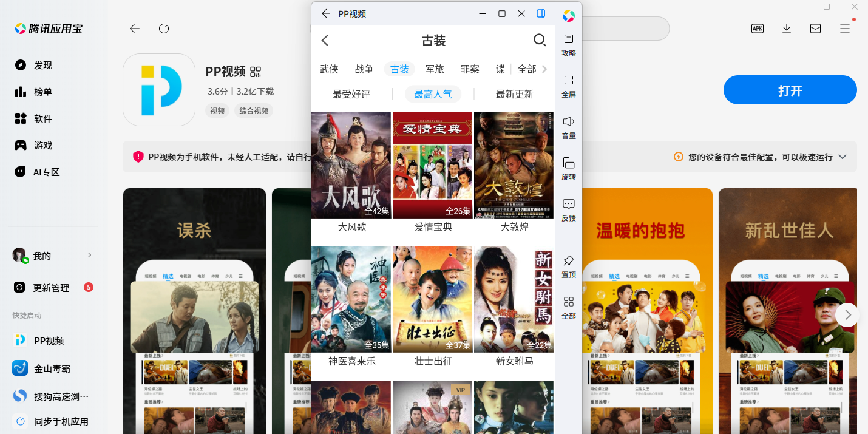868x434 pixels.
Task: Open the hamburger menu in 应用宝
Action: pos(845,29)
